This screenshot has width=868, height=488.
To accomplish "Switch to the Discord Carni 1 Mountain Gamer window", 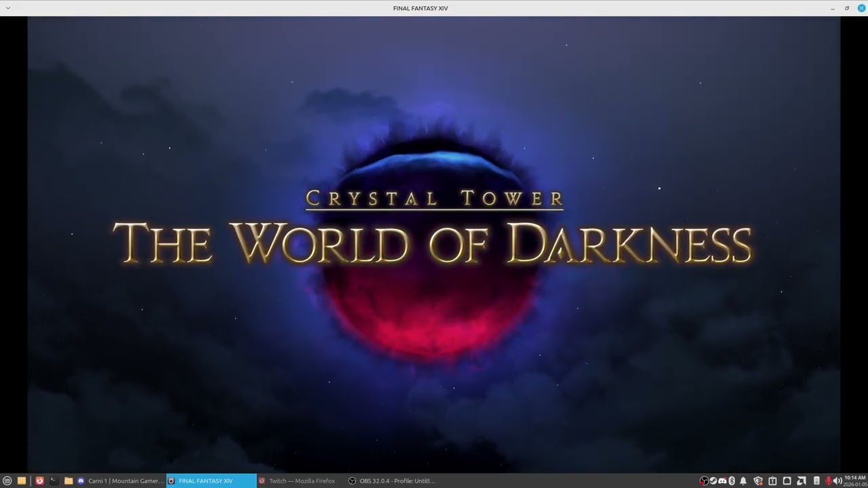I will [120, 481].
